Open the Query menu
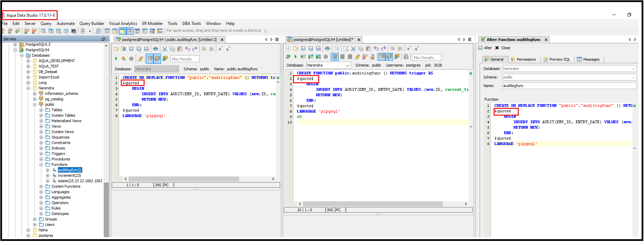The image size is (644, 245). click(x=46, y=24)
